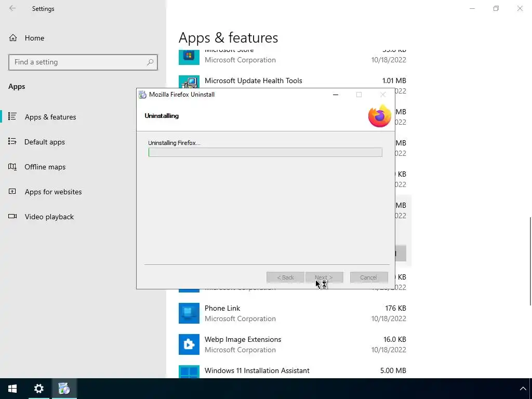Viewport: 532px width, 399px height.
Task: Click the Apps & features list icon
Action: [x=12, y=116]
